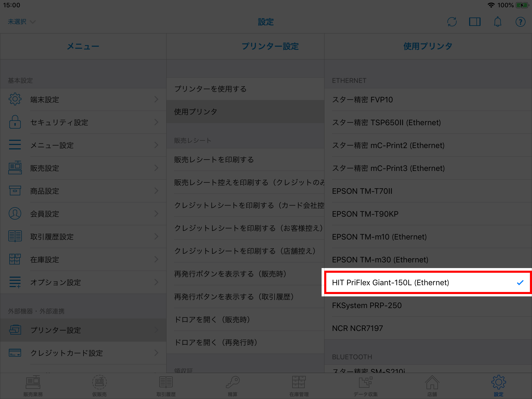532x399 pixels.
Task: Expand 端末設定 menu row chevron
Action: (156, 99)
